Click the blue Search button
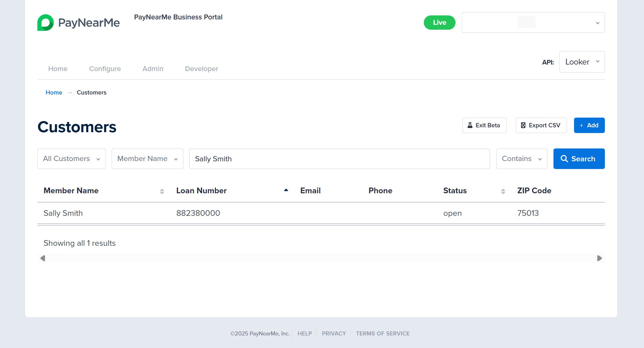The width and height of the screenshot is (644, 348). pyautogui.click(x=579, y=159)
